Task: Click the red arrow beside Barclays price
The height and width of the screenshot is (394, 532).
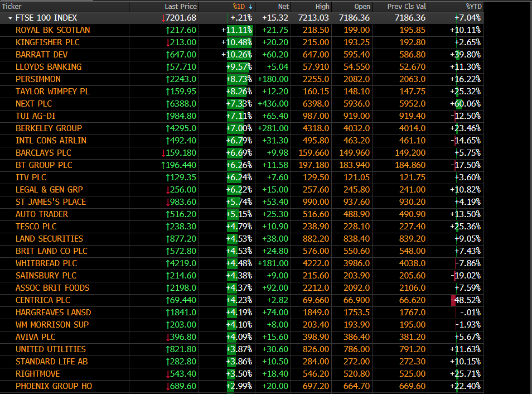Action: (x=163, y=153)
